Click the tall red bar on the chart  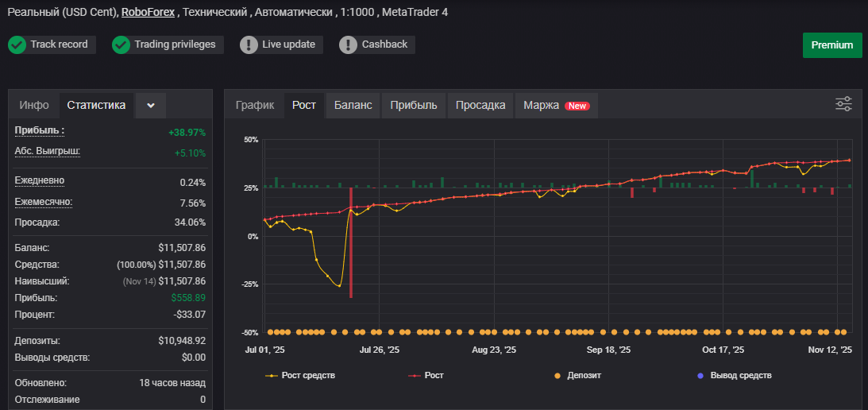(351, 242)
